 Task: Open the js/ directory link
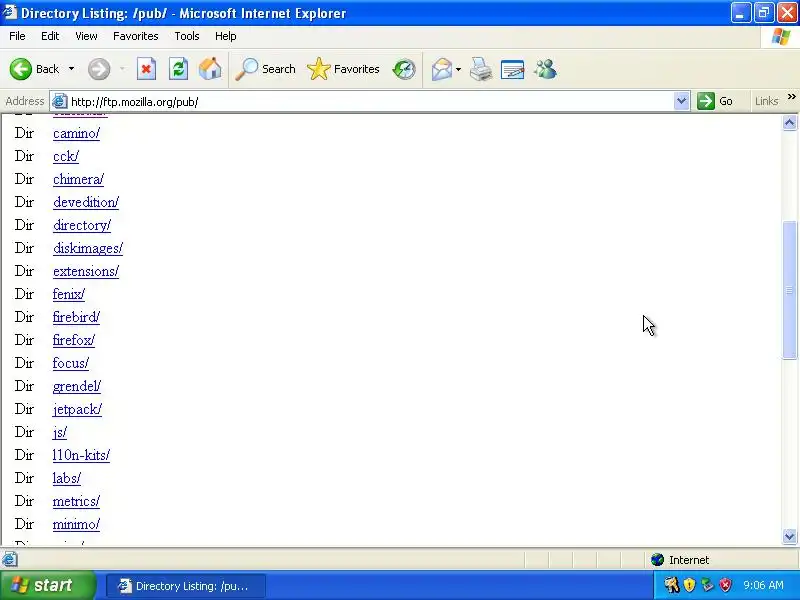tap(60, 432)
